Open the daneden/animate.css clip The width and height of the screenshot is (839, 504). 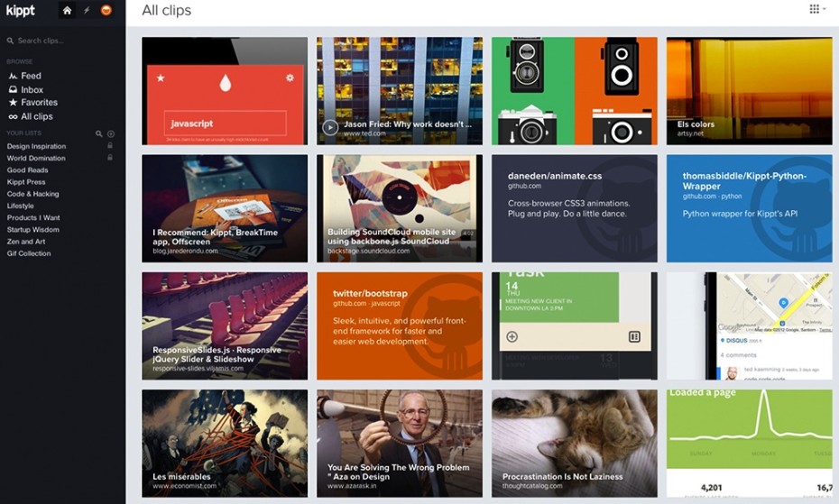click(x=574, y=208)
